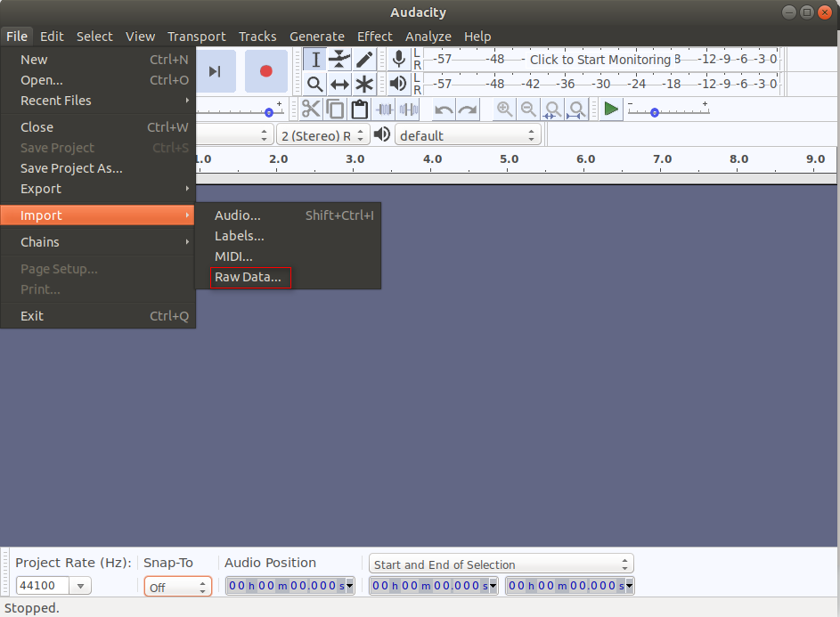Image resolution: width=840 pixels, height=617 pixels.
Task: Select the Envelope tool
Action: pyautogui.click(x=339, y=60)
